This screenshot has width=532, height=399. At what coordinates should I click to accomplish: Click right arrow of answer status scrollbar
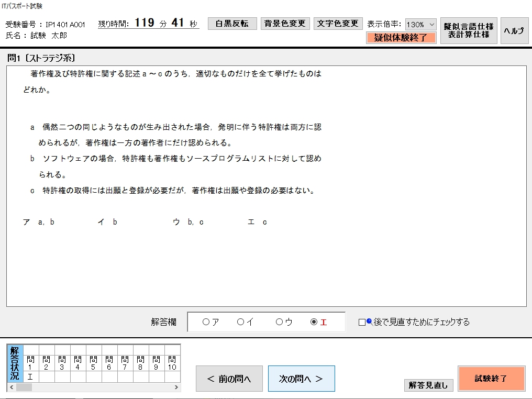pos(177,387)
